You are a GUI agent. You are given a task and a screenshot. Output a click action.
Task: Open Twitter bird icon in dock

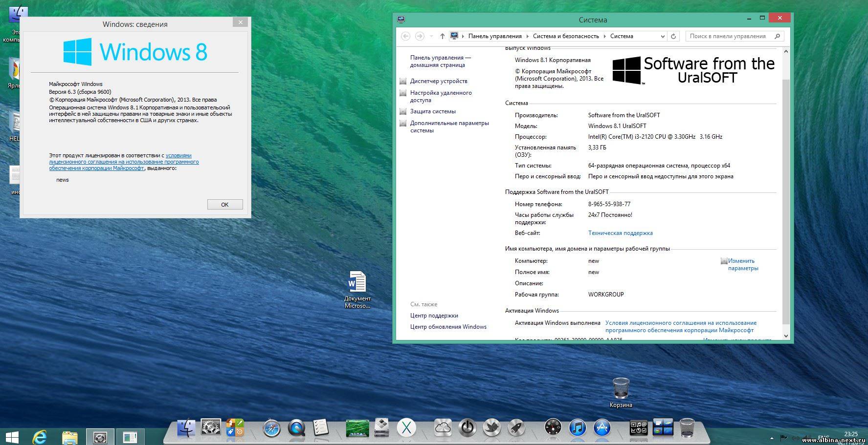tap(492, 428)
